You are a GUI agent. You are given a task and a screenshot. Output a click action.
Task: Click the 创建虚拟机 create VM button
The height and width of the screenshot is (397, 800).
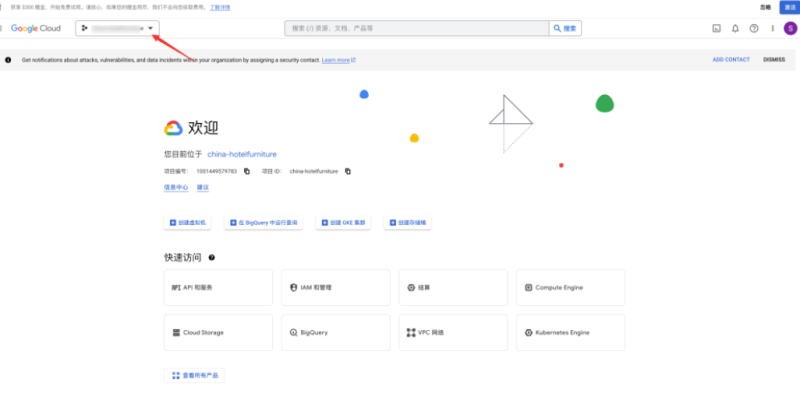click(x=187, y=223)
